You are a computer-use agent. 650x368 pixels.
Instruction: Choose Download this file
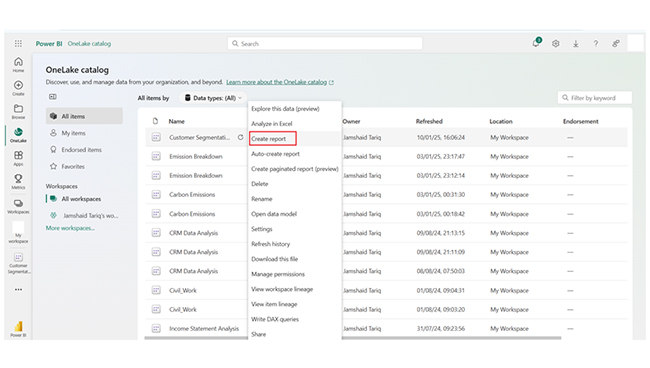274,259
